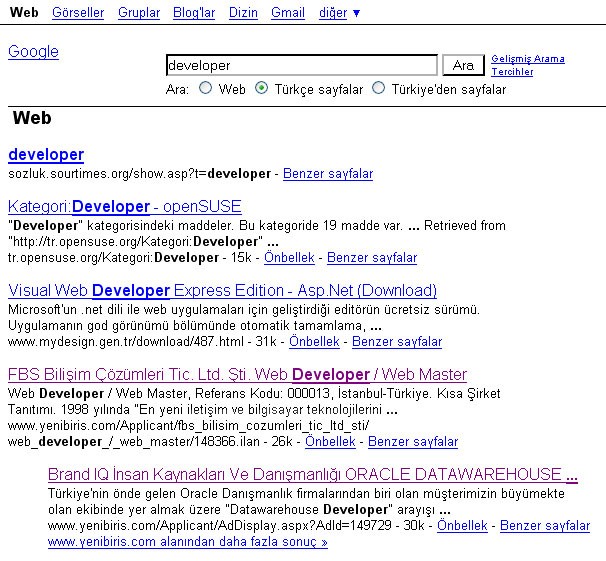This screenshot has width=606, height=561.
Task: Open the "Tercihler" preferences link
Action: tap(512, 72)
